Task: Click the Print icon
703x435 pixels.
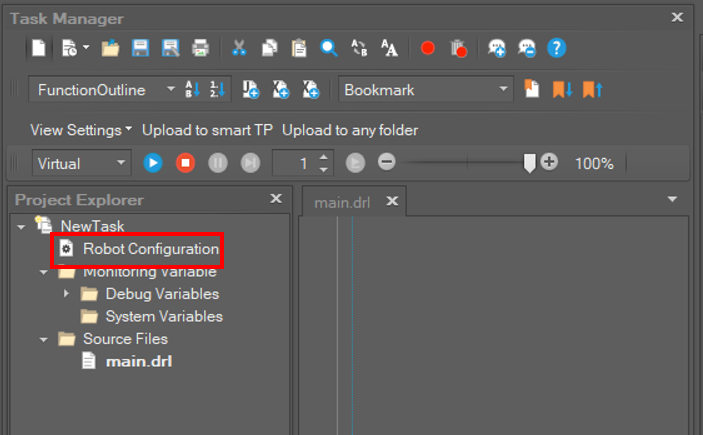Action: pyautogui.click(x=200, y=48)
